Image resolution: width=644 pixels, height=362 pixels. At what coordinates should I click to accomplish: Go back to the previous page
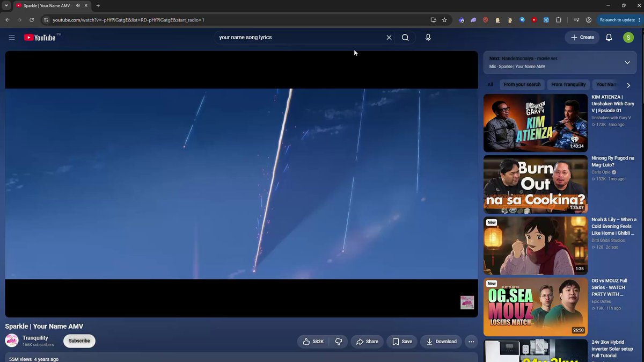click(8, 20)
